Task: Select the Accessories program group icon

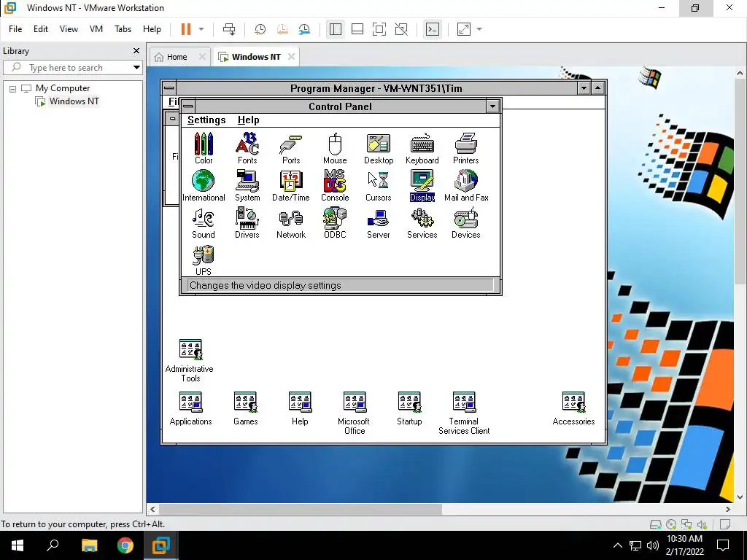Action: coord(573,408)
